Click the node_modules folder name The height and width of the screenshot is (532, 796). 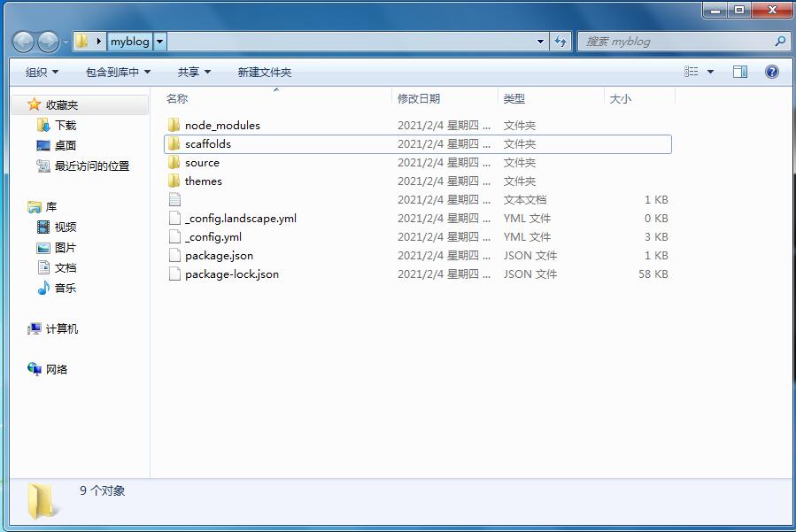click(222, 126)
